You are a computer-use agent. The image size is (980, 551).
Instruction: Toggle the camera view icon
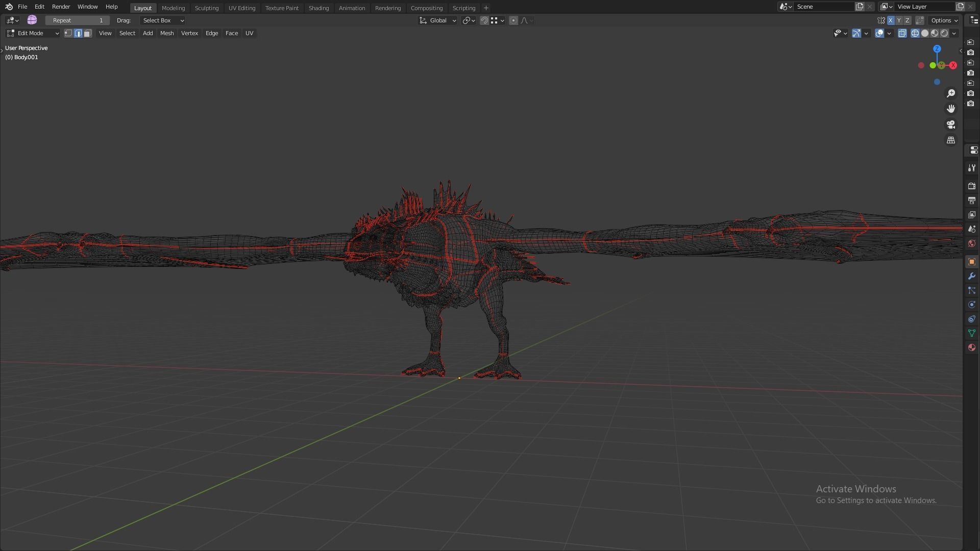click(x=951, y=124)
